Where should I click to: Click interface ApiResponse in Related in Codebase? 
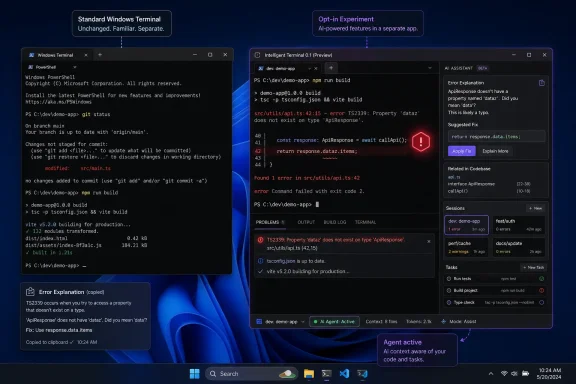click(x=471, y=184)
